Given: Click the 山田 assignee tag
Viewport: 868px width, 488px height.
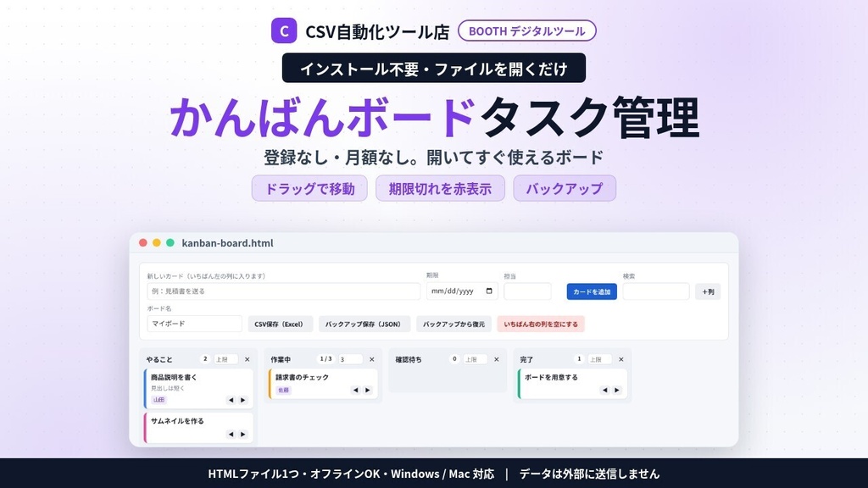Looking at the screenshot, I should pyautogui.click(x=159, y=400).
